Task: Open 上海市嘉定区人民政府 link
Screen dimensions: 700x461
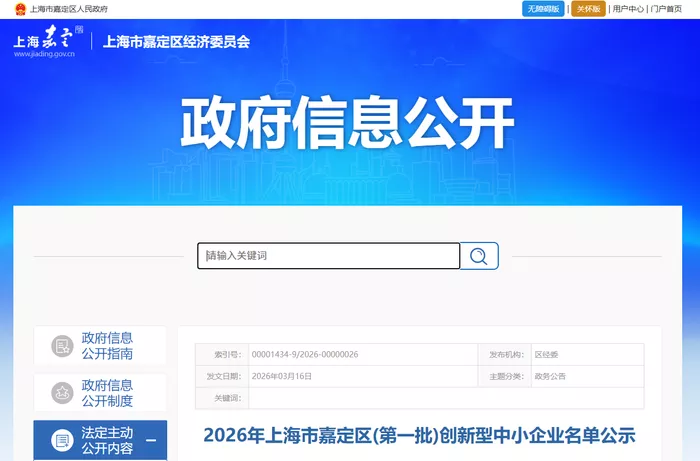Action: pyautogui.click(x=69, y=9)
